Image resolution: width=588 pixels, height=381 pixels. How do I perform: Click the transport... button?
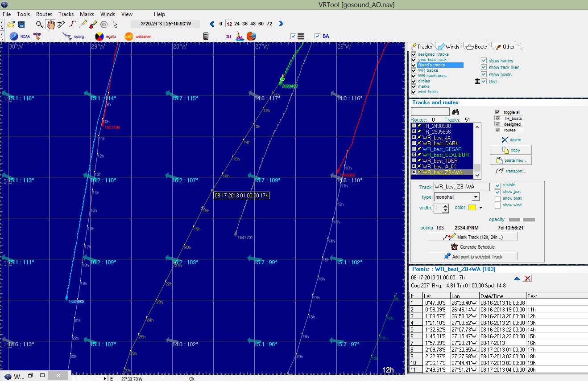click(x=511, y=171)
